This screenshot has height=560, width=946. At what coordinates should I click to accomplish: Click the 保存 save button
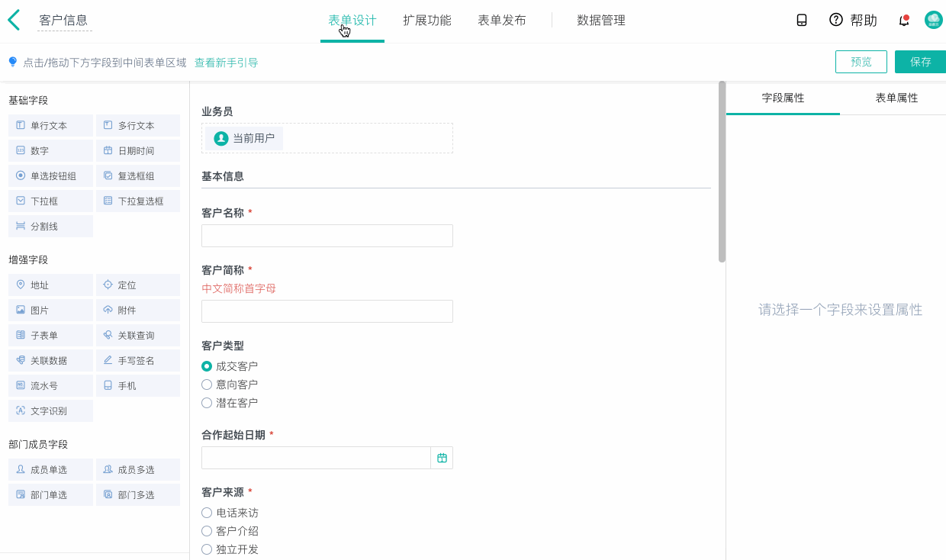[x=920, y=62]
